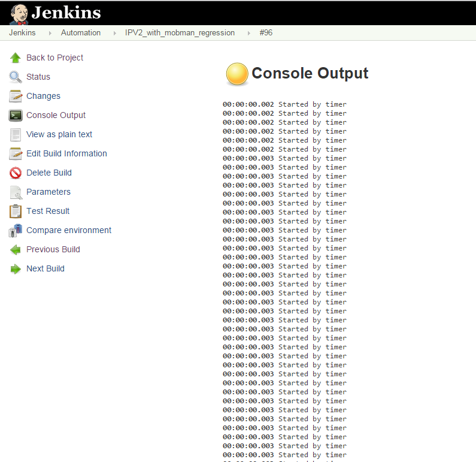Open the Parameters link
476x462 pixels.
48,192
